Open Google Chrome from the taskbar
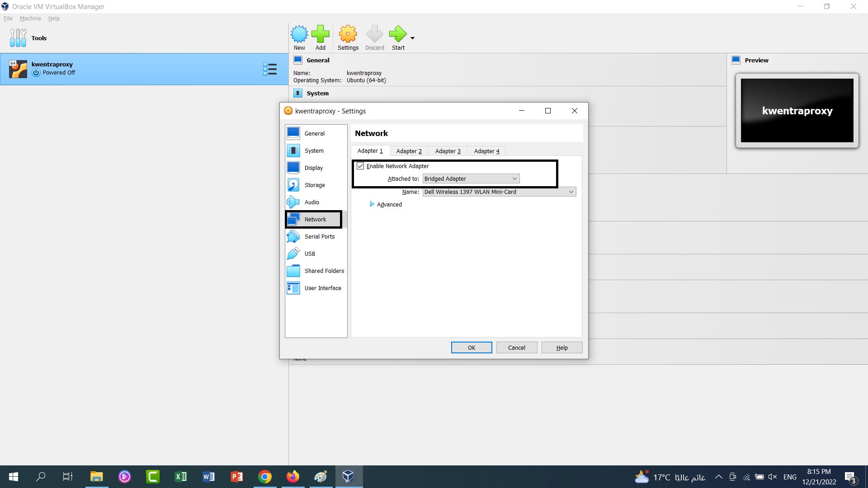 pos(265,477)
